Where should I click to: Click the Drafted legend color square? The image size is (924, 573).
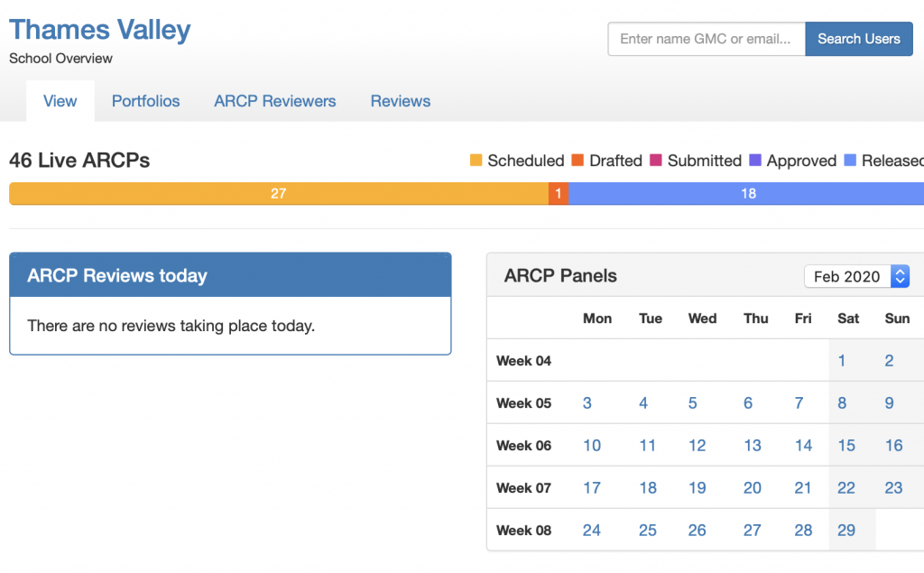577,161
